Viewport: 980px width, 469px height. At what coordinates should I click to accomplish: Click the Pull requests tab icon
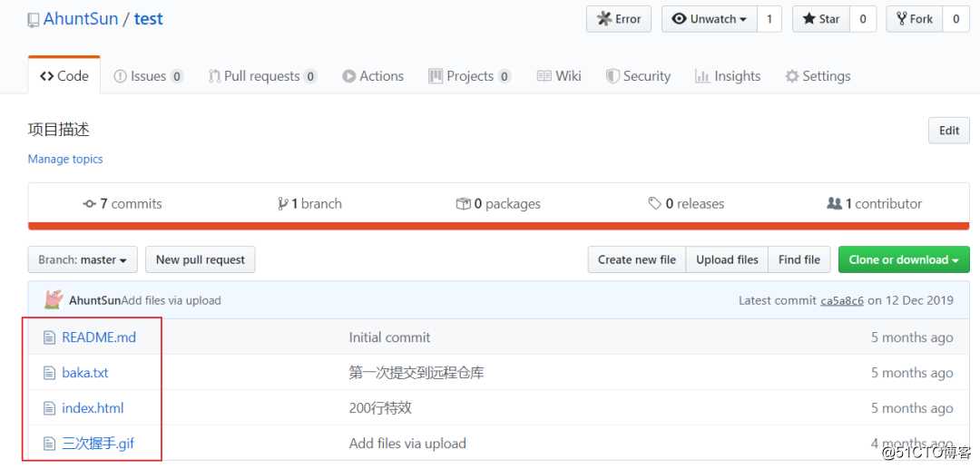coord(214,76)
